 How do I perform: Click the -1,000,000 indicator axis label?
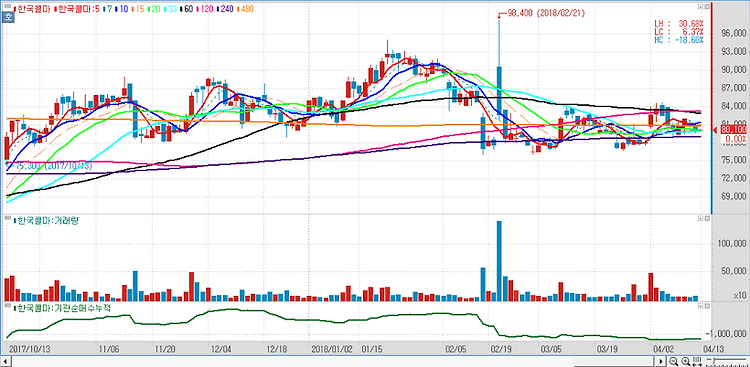727,334
